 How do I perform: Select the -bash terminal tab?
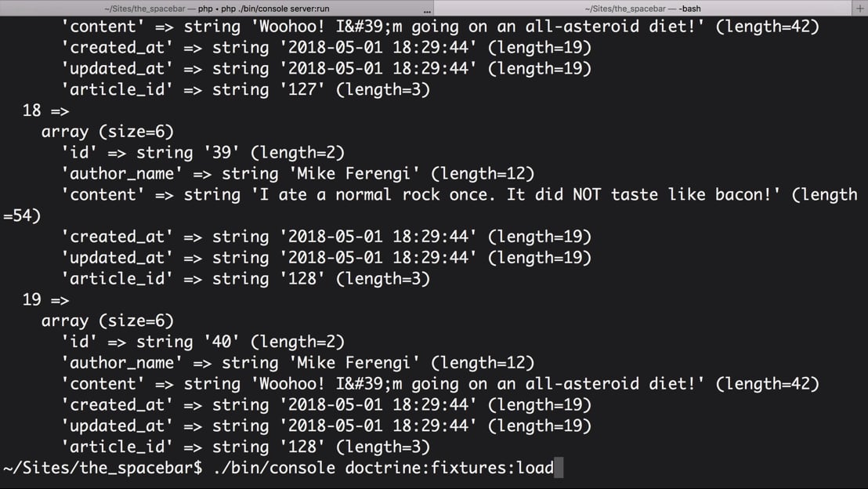tap(642, 9)
